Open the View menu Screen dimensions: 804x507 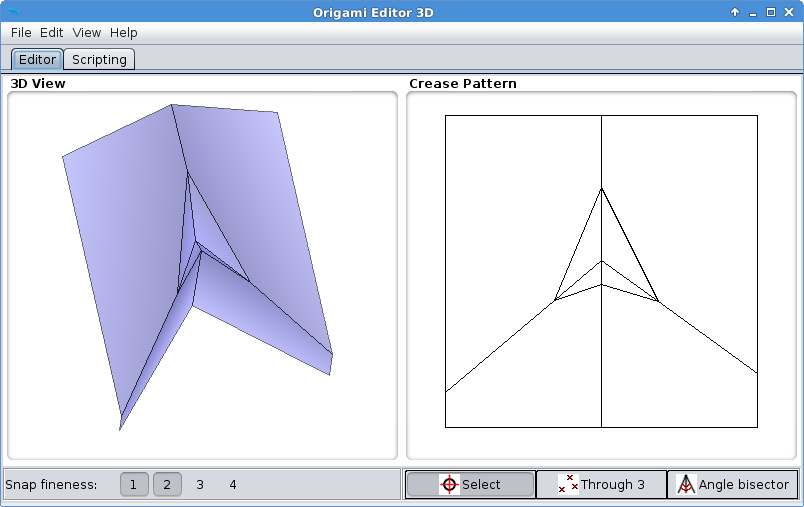pos(87,33)
